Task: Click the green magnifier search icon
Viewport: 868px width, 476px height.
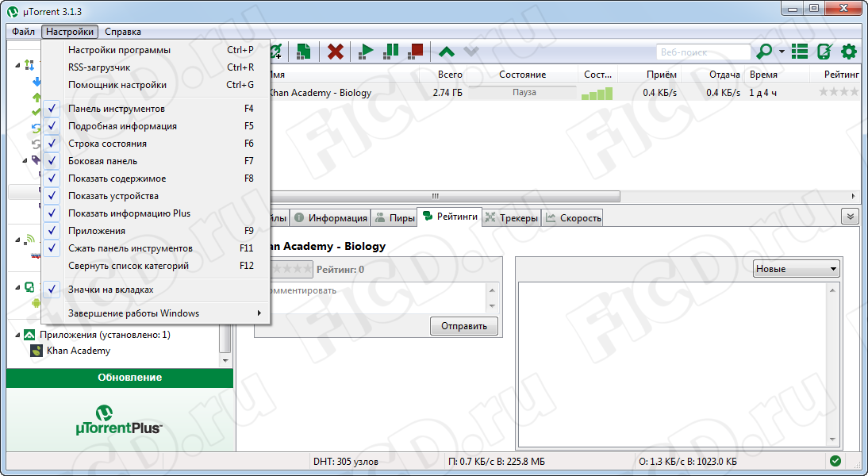Action: point(764,52)
